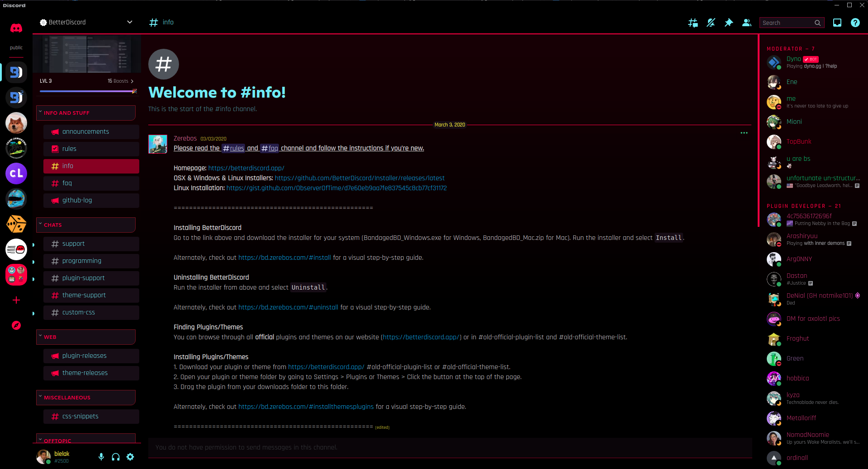Open bd.zerebos.com/#uninstall link
Viewport: 868px width, 469px height.
[288, 307]
